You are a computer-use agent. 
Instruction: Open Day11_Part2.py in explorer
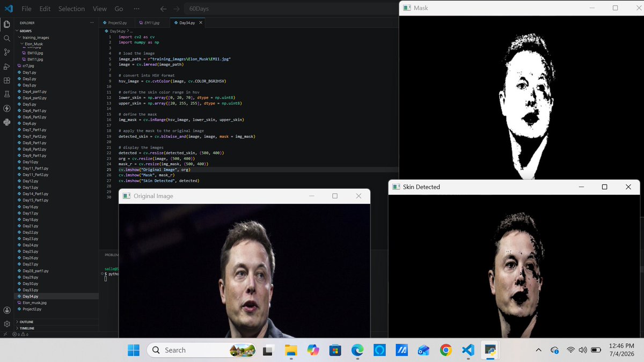coord(35,174)
